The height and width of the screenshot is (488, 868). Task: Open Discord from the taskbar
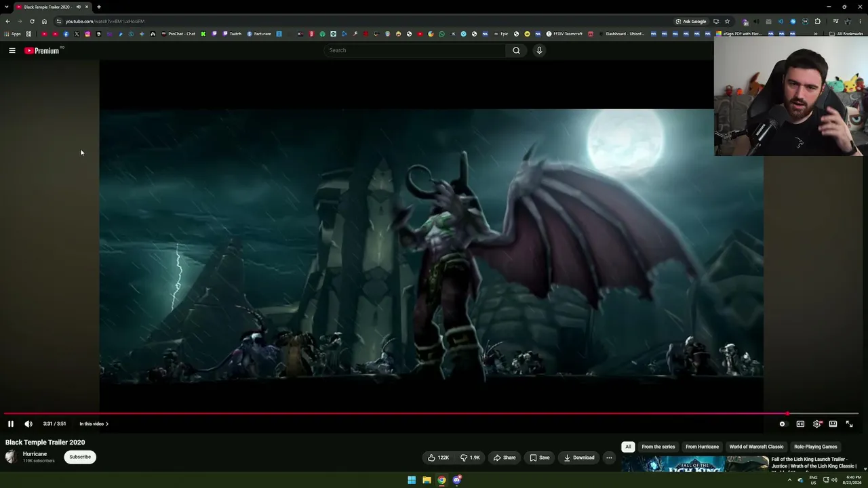coord(457,480)
